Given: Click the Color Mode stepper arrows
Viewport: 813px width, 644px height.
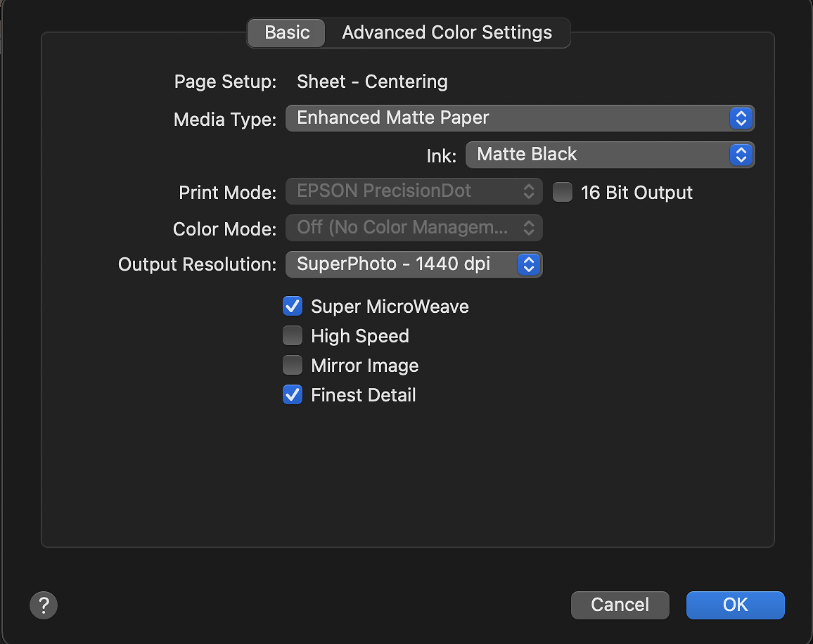Looking at the screenshot, I should click(x=529, y=227).
